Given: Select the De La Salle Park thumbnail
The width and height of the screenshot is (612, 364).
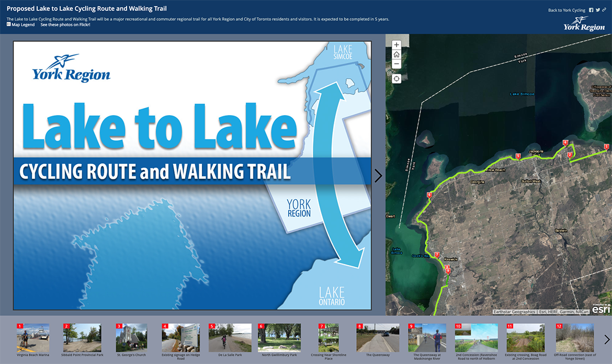Looking at the screenshot, I should coord(230,337).
